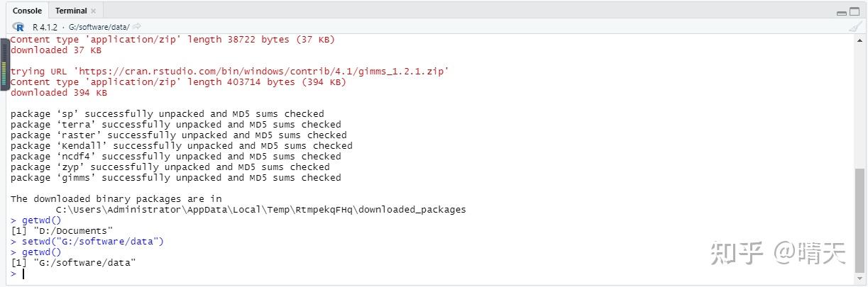Screen dimensions: 868x287
Task: Click the scrollbar up arrow
Action: pyautogui.click(x=859, y=39)
